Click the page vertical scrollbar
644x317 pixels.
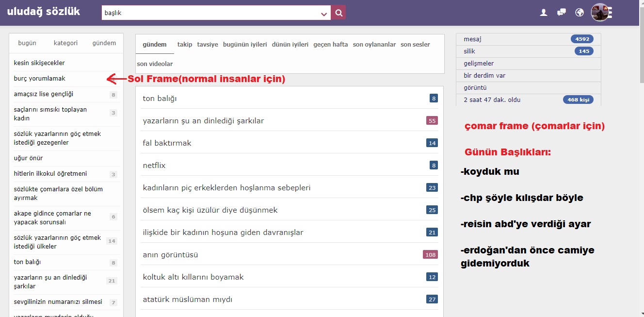[640, 146]
